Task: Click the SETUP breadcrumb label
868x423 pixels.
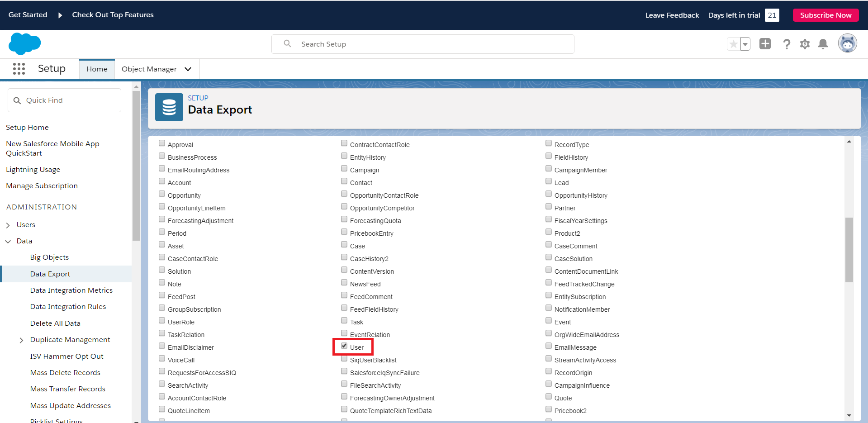Action: tap(198, 98)
